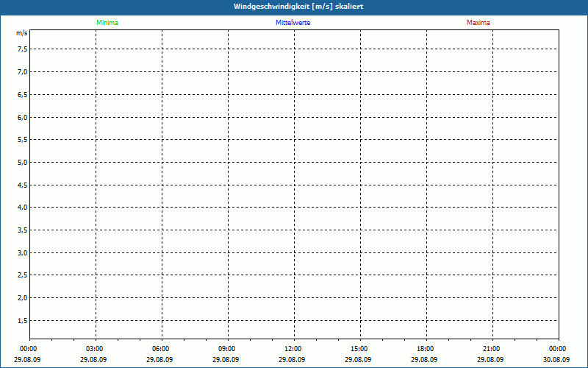This screenshot has width=588, height=368.
Task: Click the 30.08.09 date label
Action: click(556, 360)
